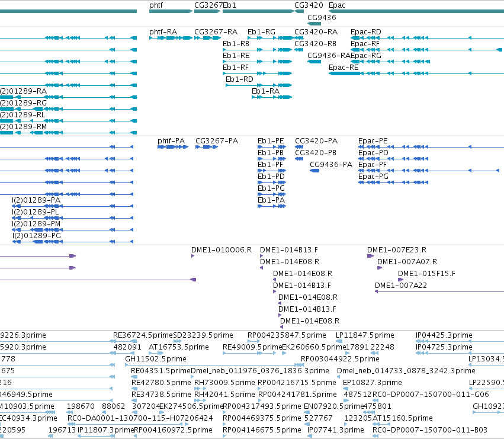Select the l(2)01289-PM protein label

[36, 224]
